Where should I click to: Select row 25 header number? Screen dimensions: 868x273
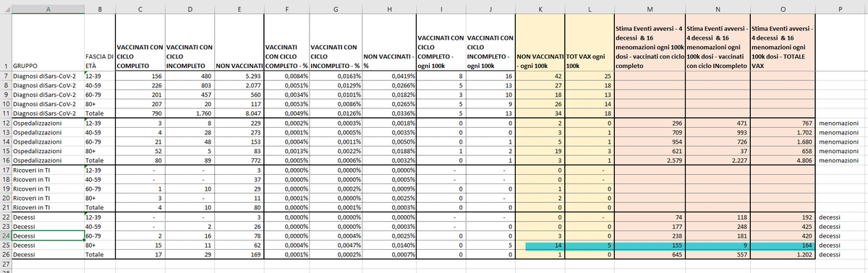(x=5, y=246)
